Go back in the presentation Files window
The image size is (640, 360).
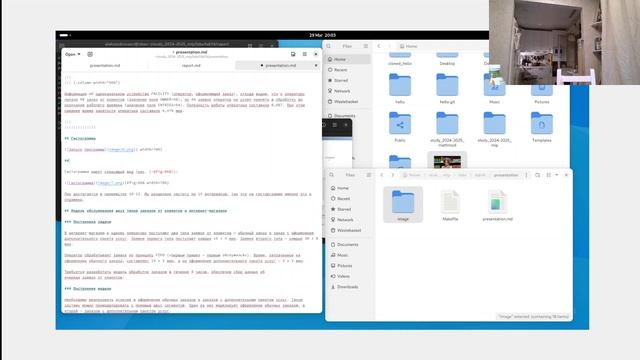[382, 175]
